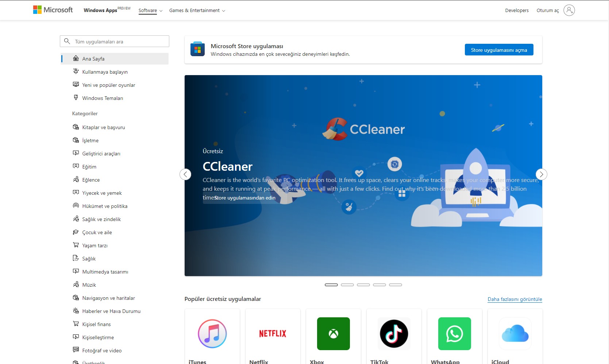Click the Microsoft Store app icon
Viewport: 609px width, 364px height.
point(197,49)
